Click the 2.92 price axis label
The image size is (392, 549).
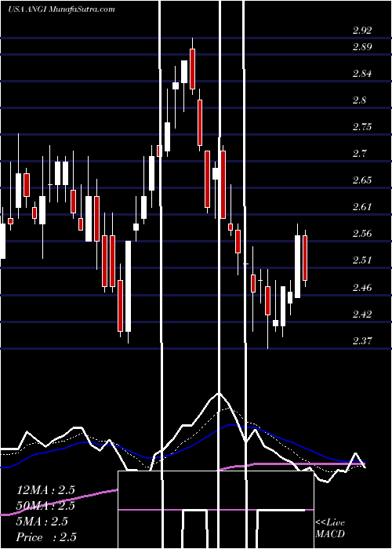[x=362, y=31]
